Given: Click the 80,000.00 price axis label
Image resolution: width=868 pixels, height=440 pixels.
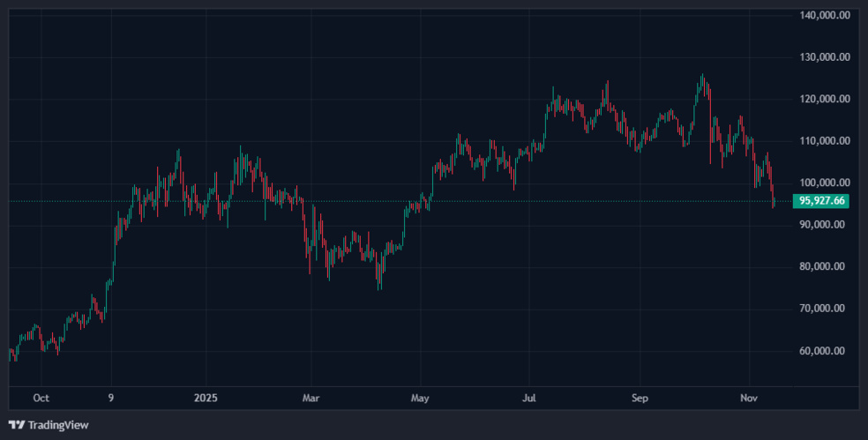Looking at the screenshot, I should (825, 266).
